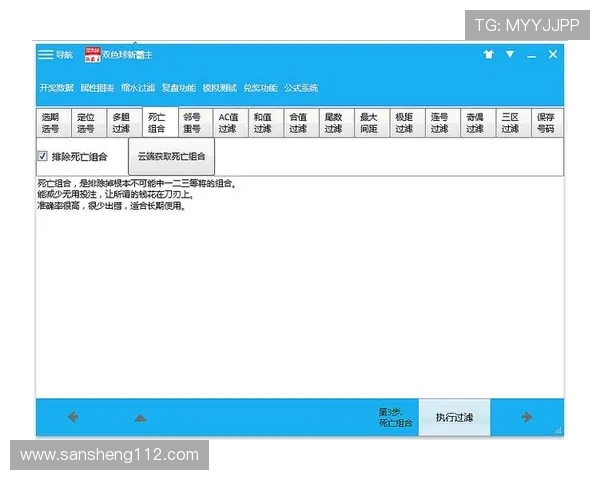Switch to the 和值过滤 tab
The image size is (600, 480).
[x=266, y=123]
